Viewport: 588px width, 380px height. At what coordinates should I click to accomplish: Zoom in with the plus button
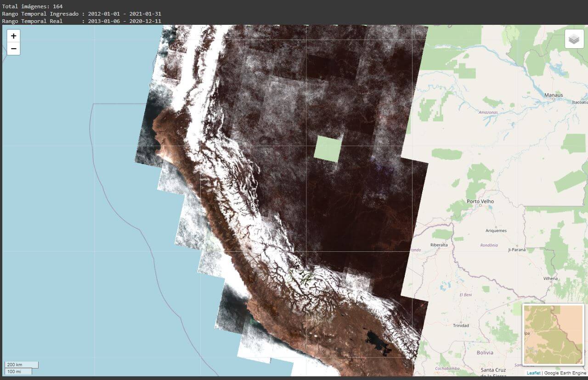click(x=13, y=36)
